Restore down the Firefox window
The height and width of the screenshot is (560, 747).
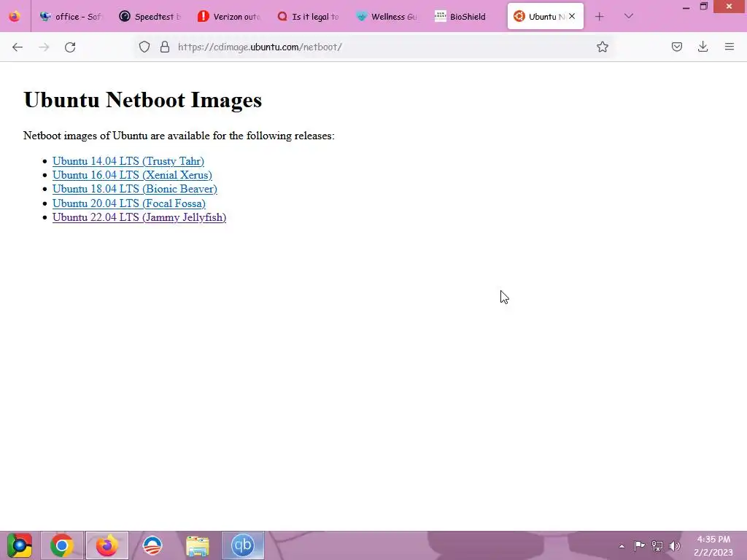pos(704,7)
